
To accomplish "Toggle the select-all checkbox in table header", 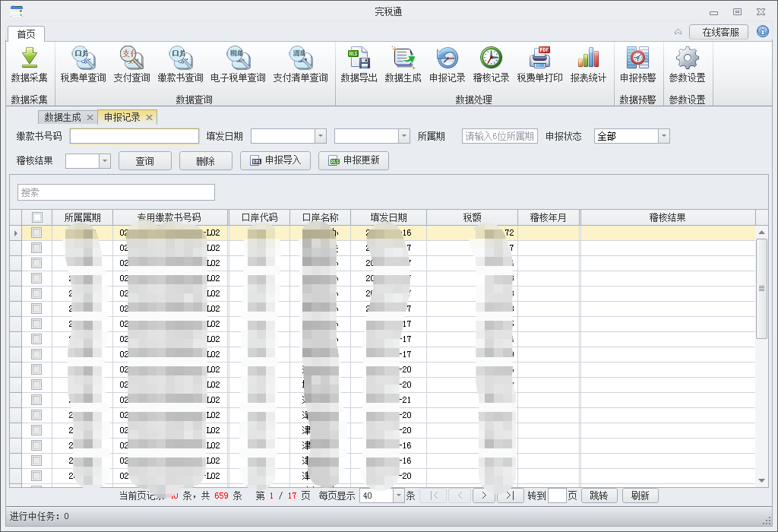I will [x=36, y=217].
